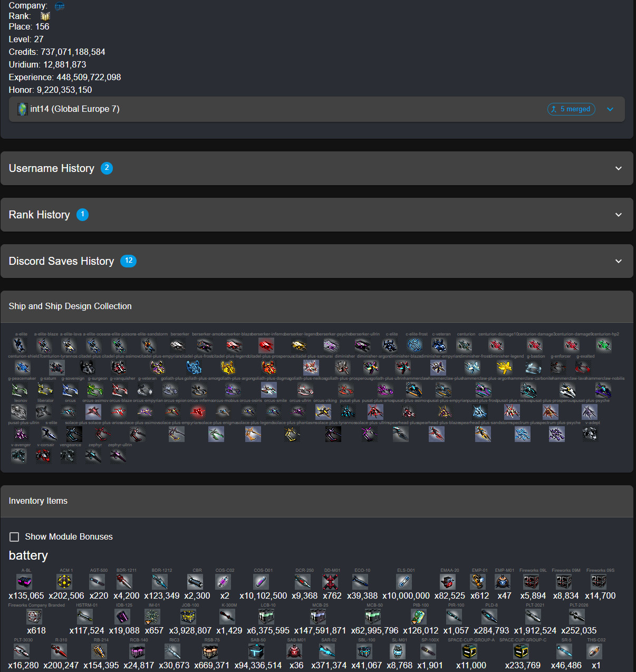Click the zephyr-ullrin ship design icon
This screenshot has width=636, height=672.
click(x=118, y=456)
